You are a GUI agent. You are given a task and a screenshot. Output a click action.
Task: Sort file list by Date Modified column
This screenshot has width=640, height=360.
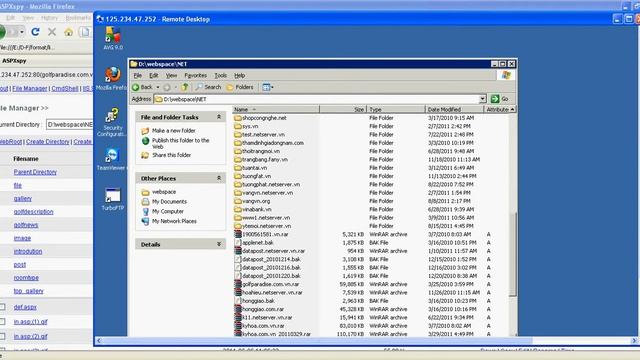454,109
